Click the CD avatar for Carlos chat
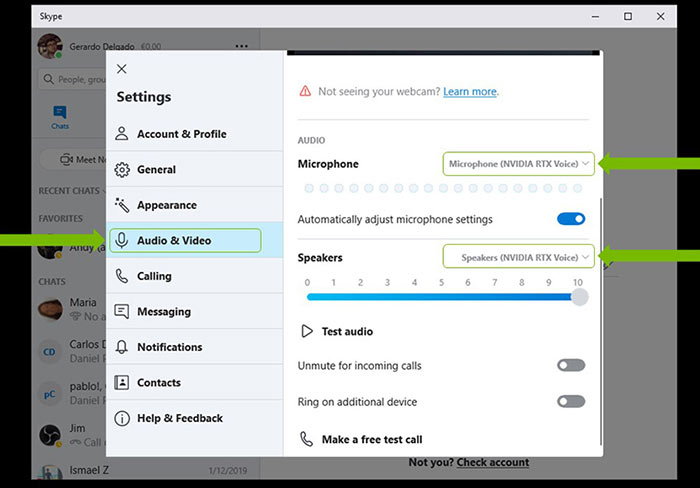700x488 pixels. click(x=50, y=352)
